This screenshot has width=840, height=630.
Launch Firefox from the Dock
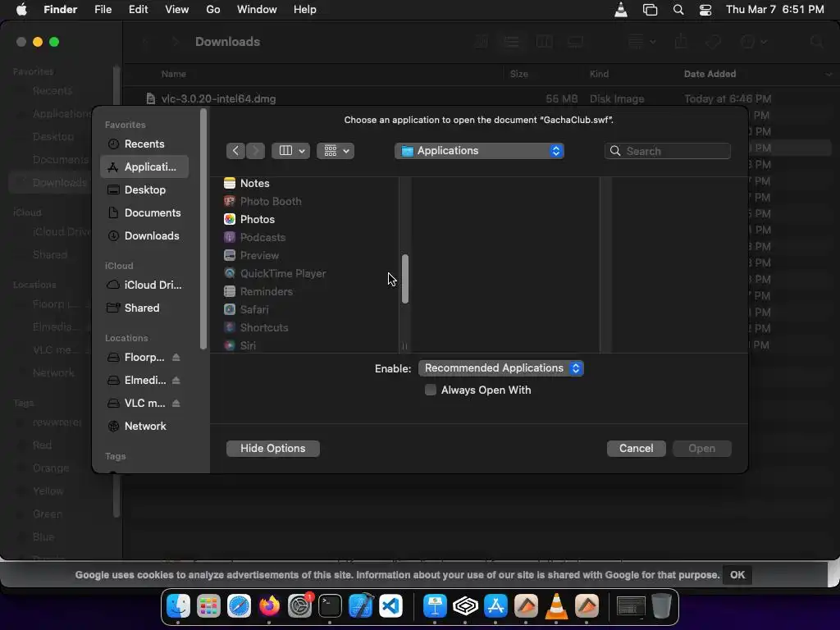(x=269, y=606)
